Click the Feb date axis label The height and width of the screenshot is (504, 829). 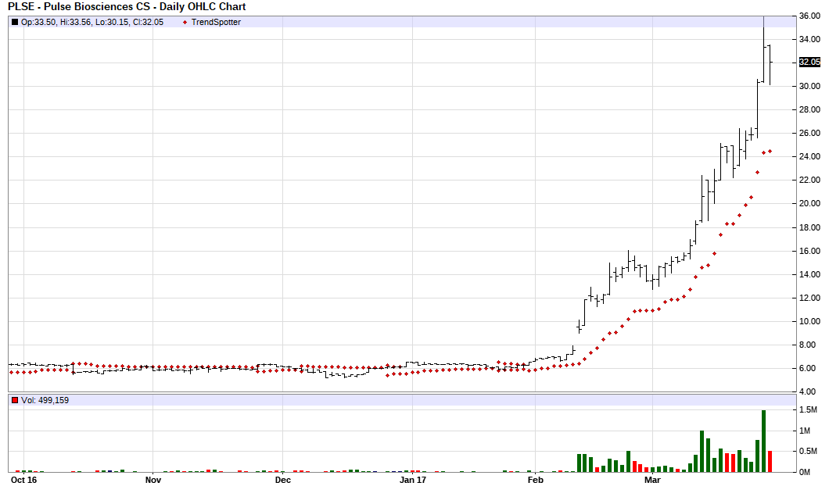tap(536, 481)
